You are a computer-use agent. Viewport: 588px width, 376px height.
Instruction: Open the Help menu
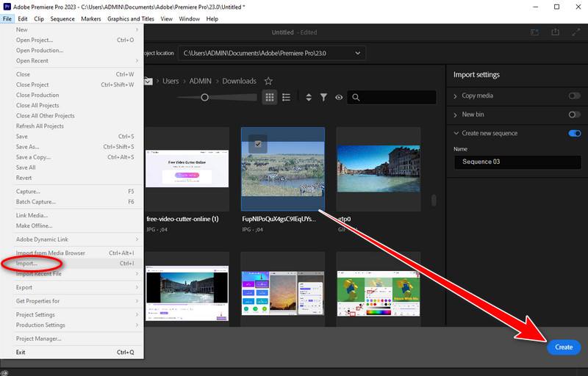click(212, 18)
